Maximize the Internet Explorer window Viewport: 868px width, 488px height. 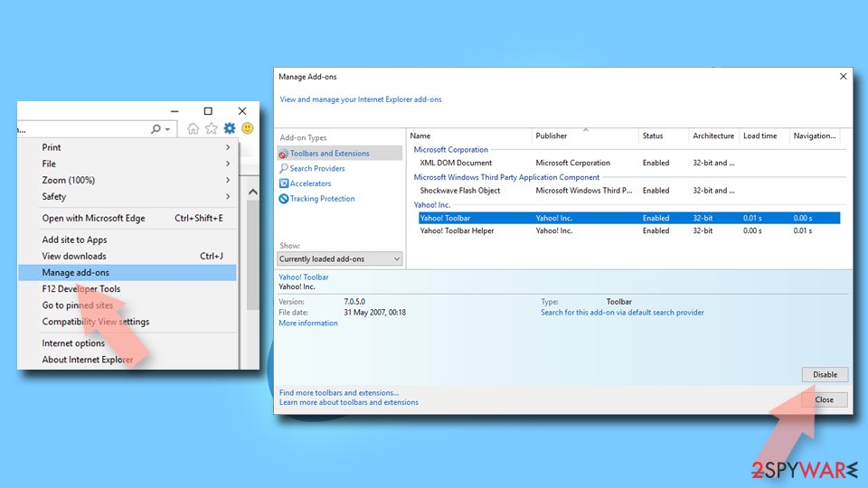point(208,110)
